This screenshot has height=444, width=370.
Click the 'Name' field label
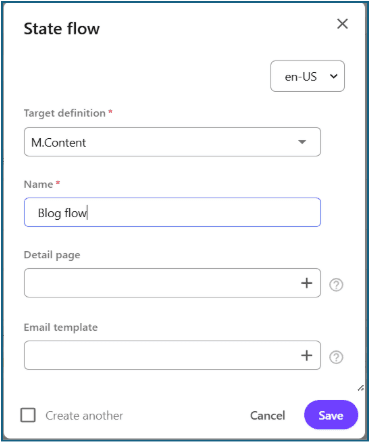(38, 184)
